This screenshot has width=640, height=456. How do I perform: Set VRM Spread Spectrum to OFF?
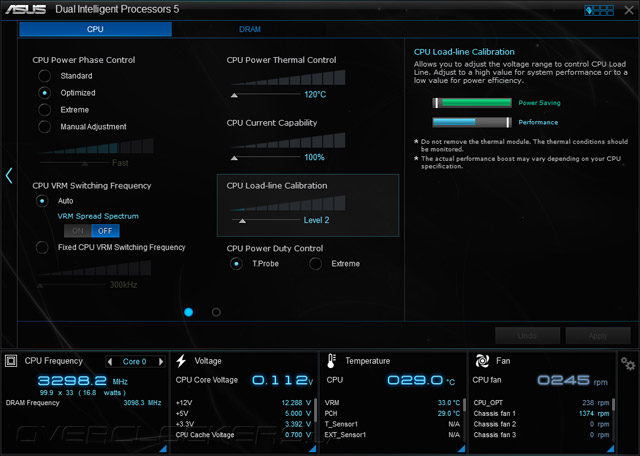point(105,231)
